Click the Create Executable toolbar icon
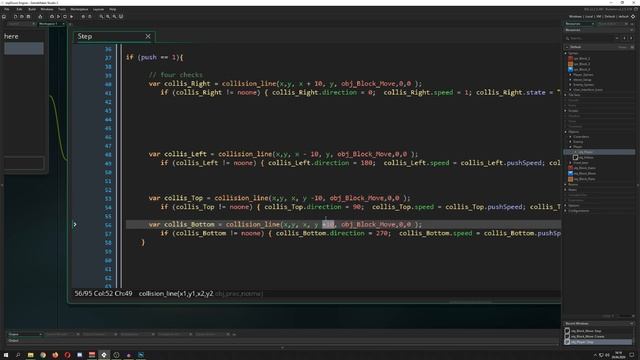This screenshot has height=360, width=640. click(x=40, y=17)
